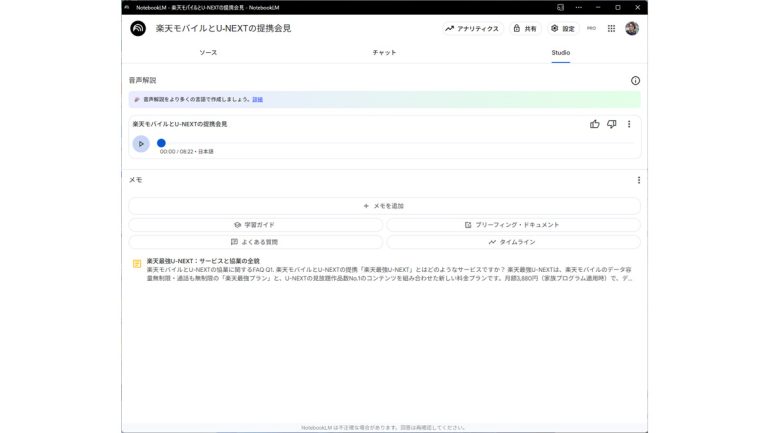Minimize the NotebookLM window
770x433 pixels.
tap(598, 7)
